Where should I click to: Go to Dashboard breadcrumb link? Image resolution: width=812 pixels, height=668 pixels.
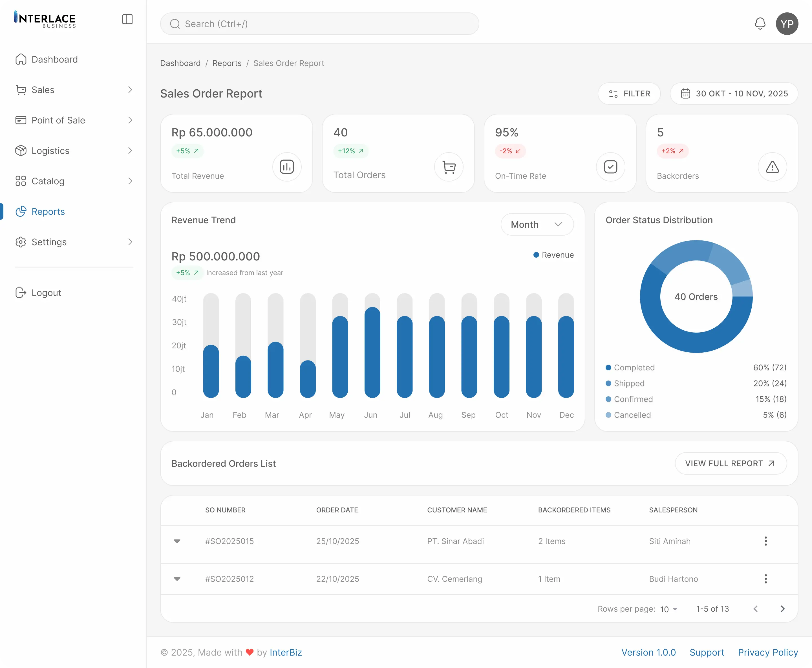[180, 63]
